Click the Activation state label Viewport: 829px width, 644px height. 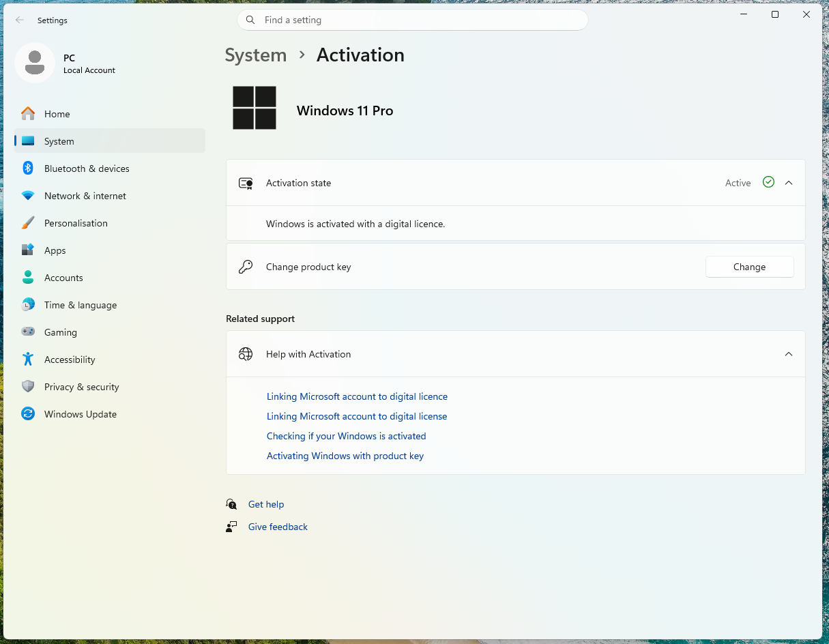coord(298,183)
